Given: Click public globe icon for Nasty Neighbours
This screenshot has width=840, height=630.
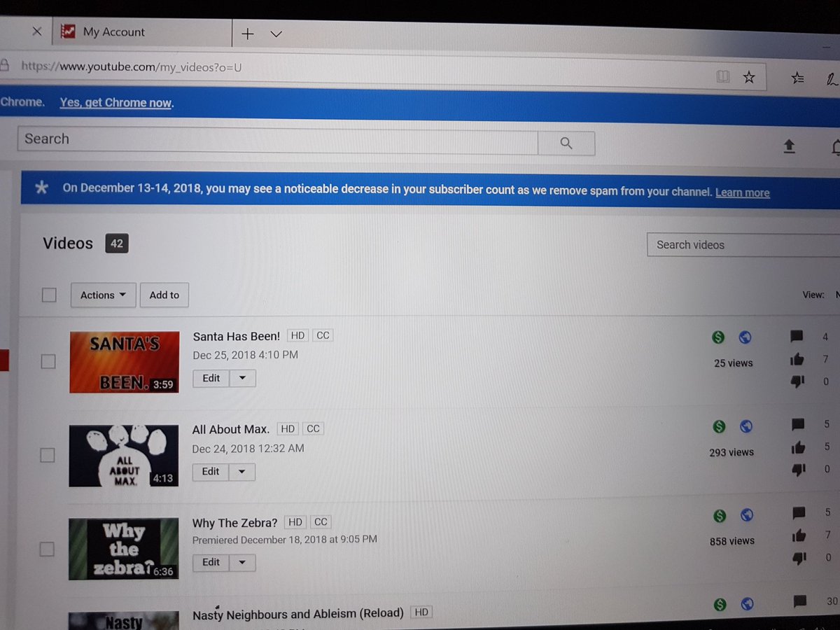Looking at the screenshot, I should coord(748,603).
